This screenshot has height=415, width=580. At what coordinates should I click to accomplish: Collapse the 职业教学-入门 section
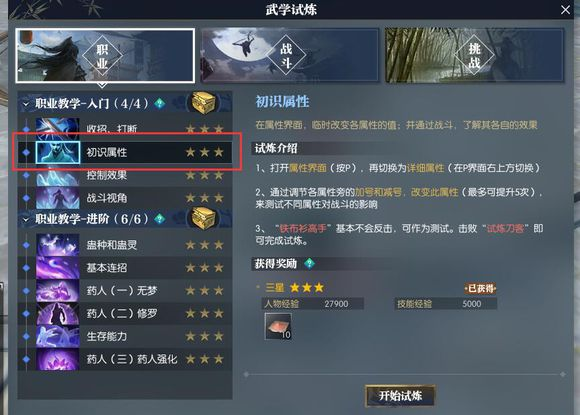coord(26,104)
